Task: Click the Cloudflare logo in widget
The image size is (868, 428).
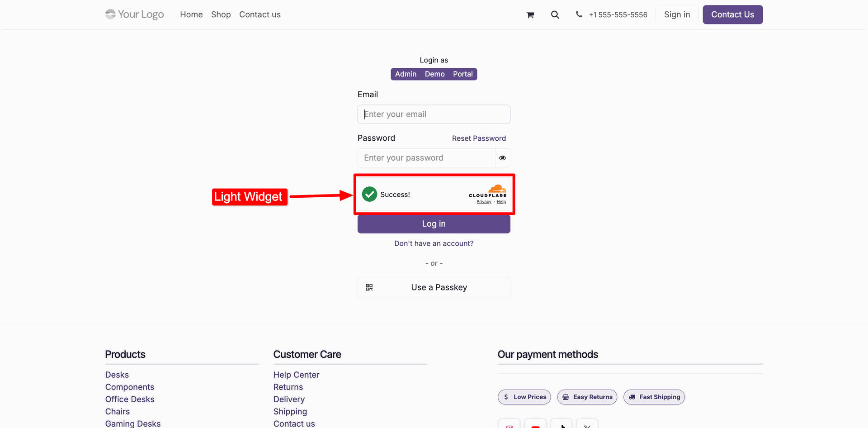Action: (x=488, y=191)
